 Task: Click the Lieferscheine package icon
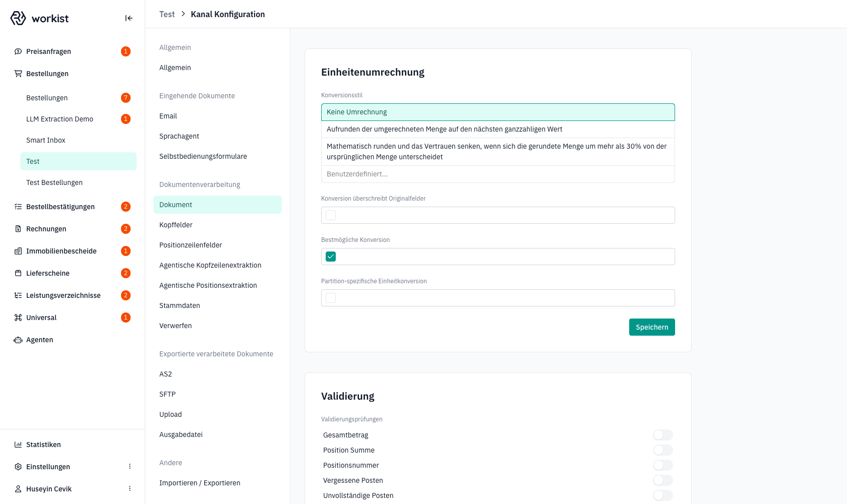tap(18, 273)
